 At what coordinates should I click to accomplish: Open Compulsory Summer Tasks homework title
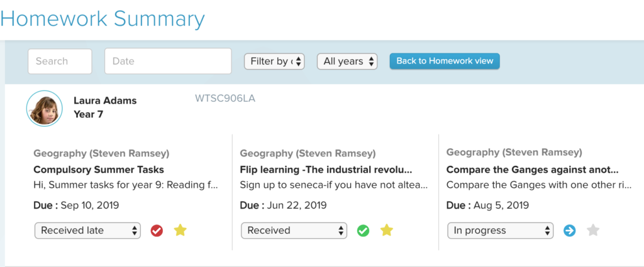[99, 170]
